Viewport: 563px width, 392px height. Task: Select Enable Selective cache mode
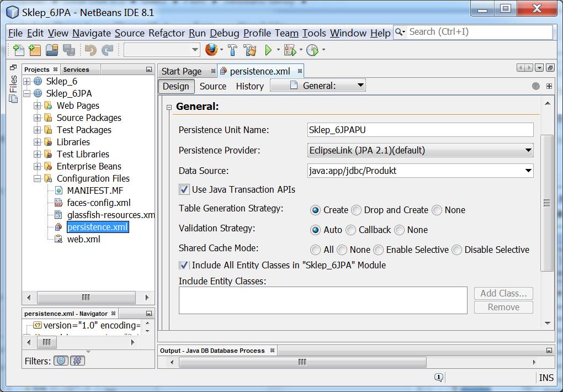point(378,250)
